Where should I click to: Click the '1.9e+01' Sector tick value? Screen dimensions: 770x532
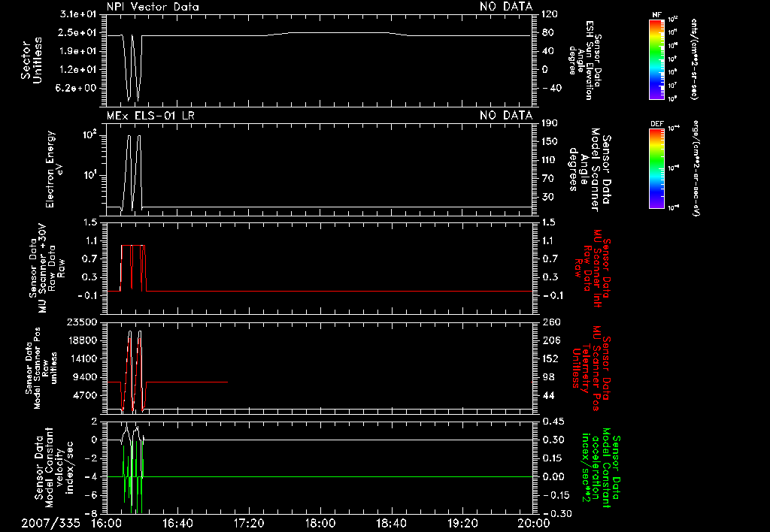pyautogui.click(x=78, y=51)
